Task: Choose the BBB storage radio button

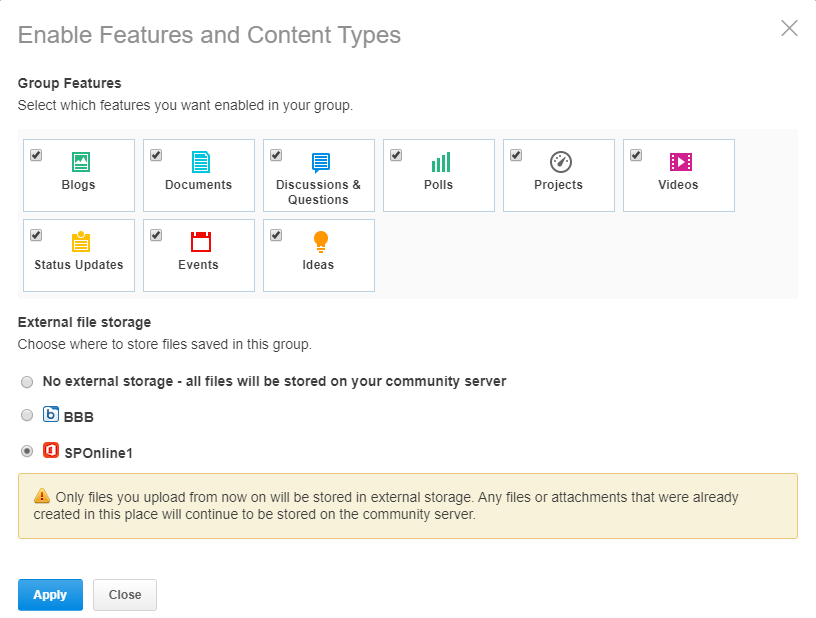Action: click(27, 415)
